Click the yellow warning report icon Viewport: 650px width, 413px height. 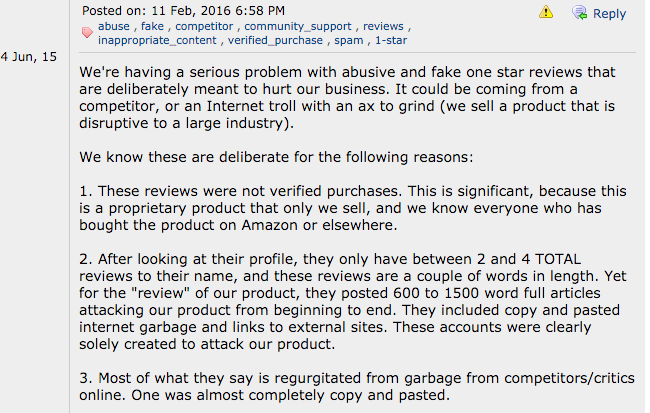(546, 12)
